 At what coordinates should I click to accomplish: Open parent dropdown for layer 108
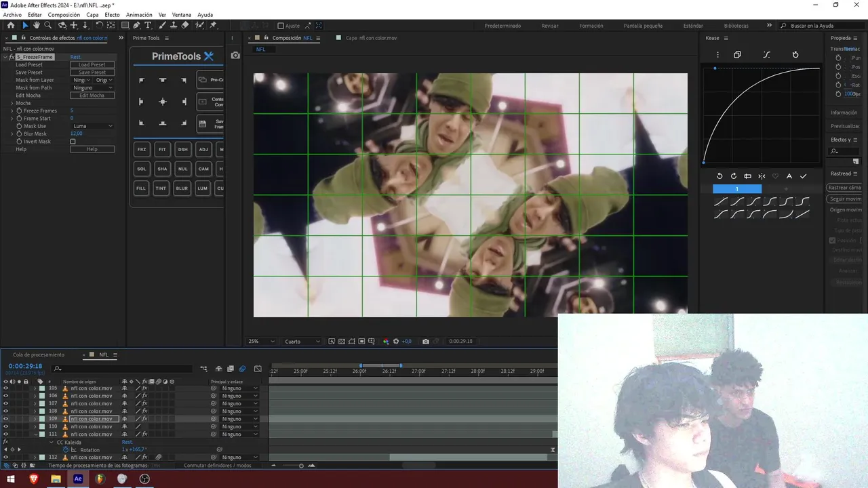coord(240,411)
